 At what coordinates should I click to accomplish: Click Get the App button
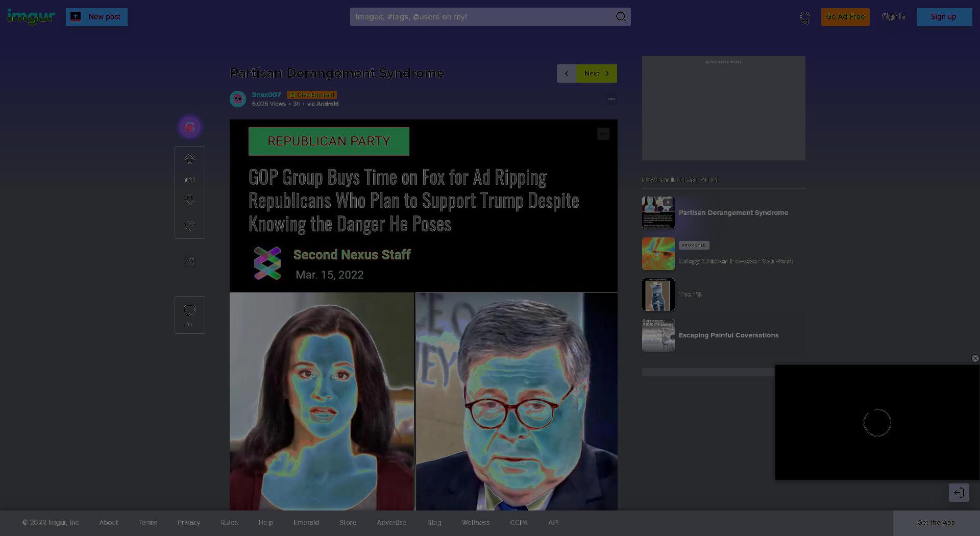click(936, 523)
